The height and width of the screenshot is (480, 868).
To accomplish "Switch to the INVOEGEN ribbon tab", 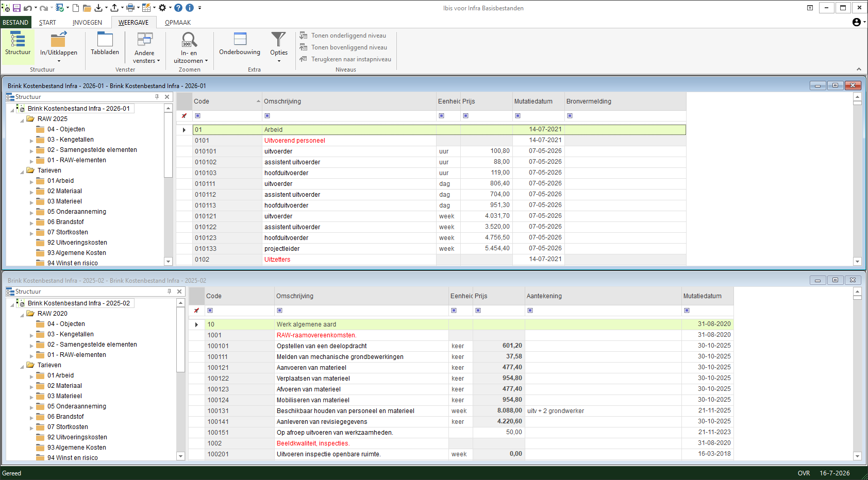I will click(x=87, y=22).
